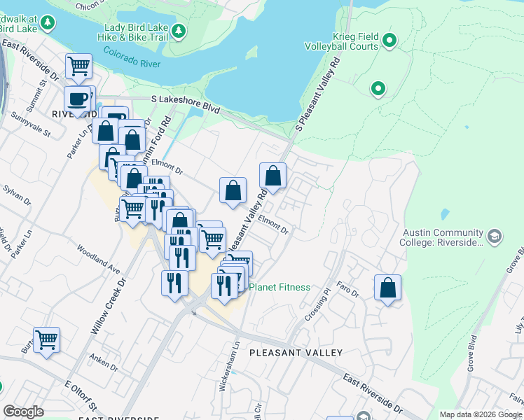Image resolution: width=524 pixels, height=420 pixels.
Task: Click the Woodland Ave street label
Action: point(98,260)
